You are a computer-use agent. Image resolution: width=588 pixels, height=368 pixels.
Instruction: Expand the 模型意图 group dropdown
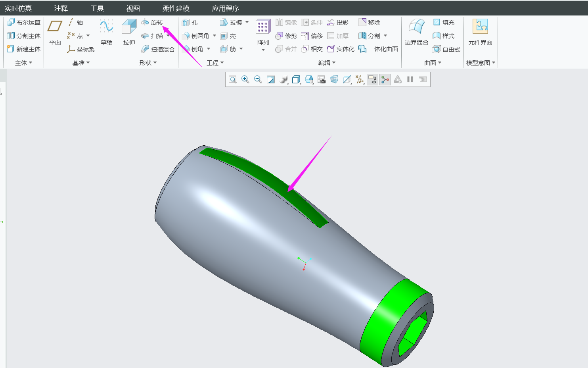pos(481,63)
